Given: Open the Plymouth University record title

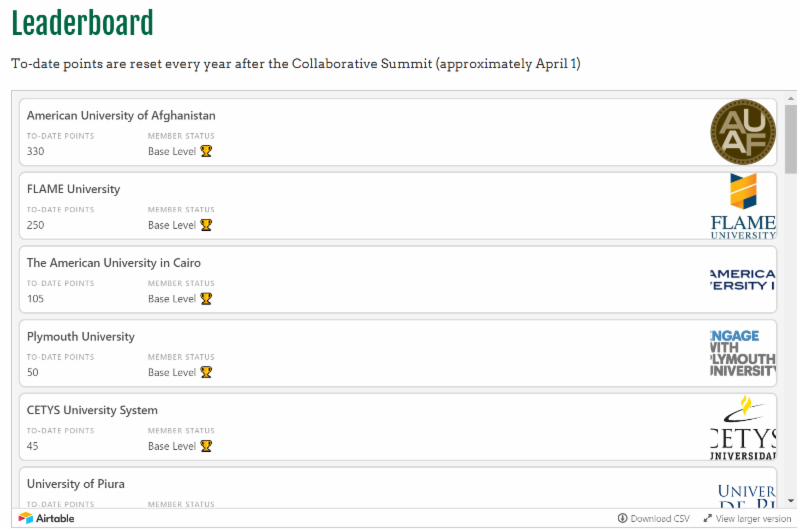Looking at the screenshot, I should pos(80,337).
